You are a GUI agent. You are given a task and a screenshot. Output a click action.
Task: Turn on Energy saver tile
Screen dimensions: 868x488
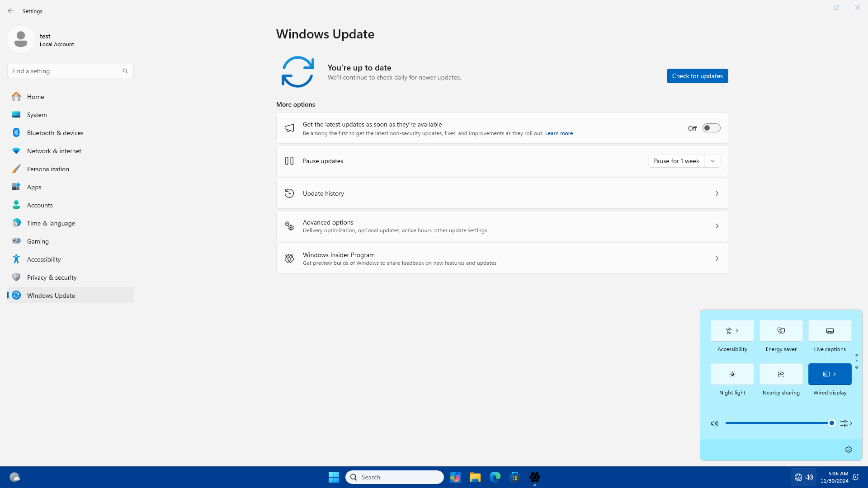click(781, 331)
